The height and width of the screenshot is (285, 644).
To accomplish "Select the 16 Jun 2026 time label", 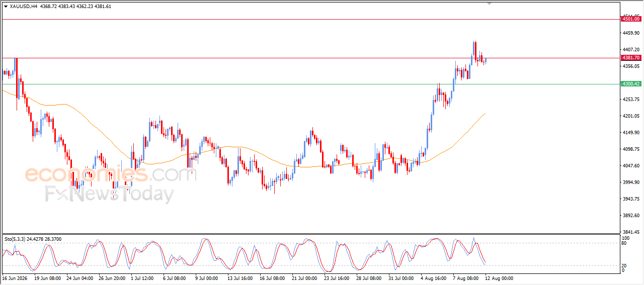I will [15, 278].
